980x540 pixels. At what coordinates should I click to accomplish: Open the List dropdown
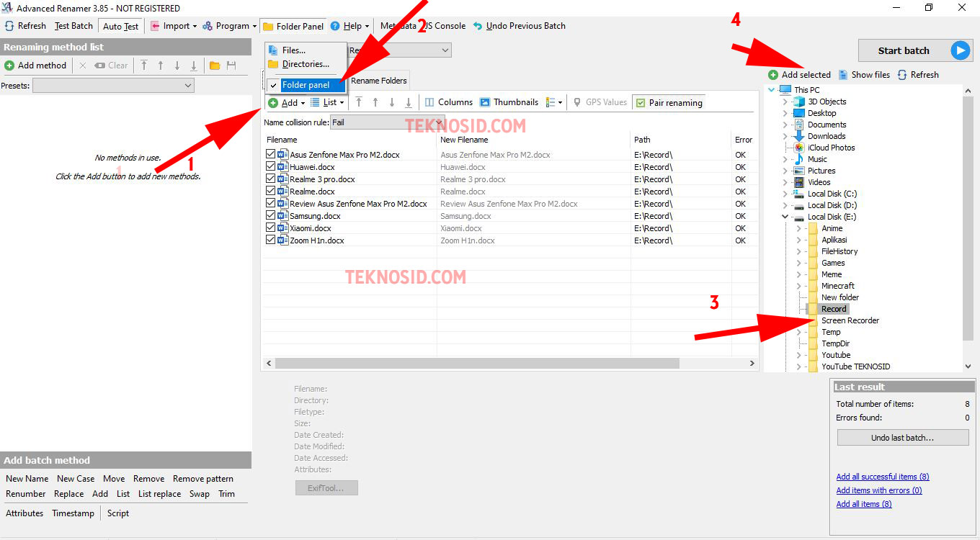coord(327,103)
